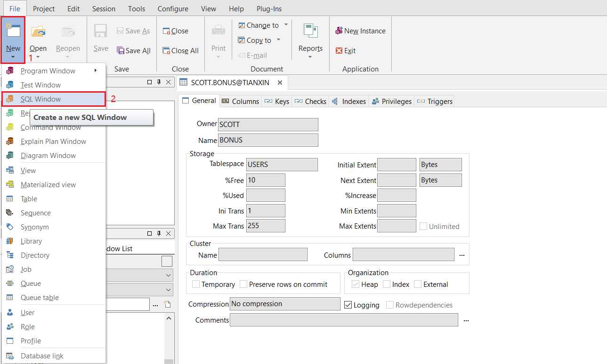Click the Sequence icon in the New menu

(10, 213)
